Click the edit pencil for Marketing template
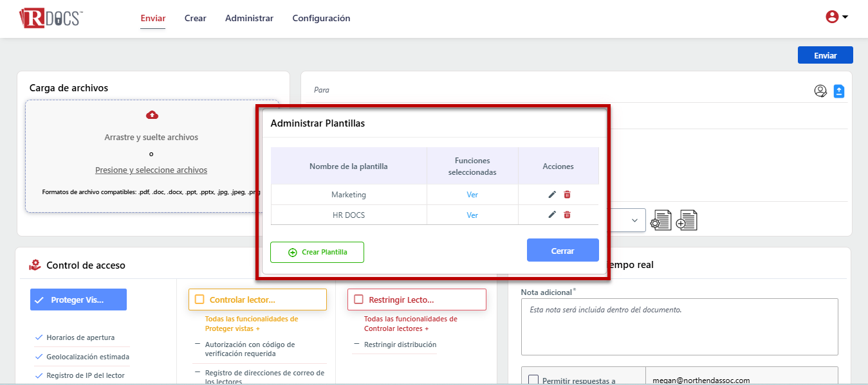This screenshot has width=868, height=385. pos(551,195)
